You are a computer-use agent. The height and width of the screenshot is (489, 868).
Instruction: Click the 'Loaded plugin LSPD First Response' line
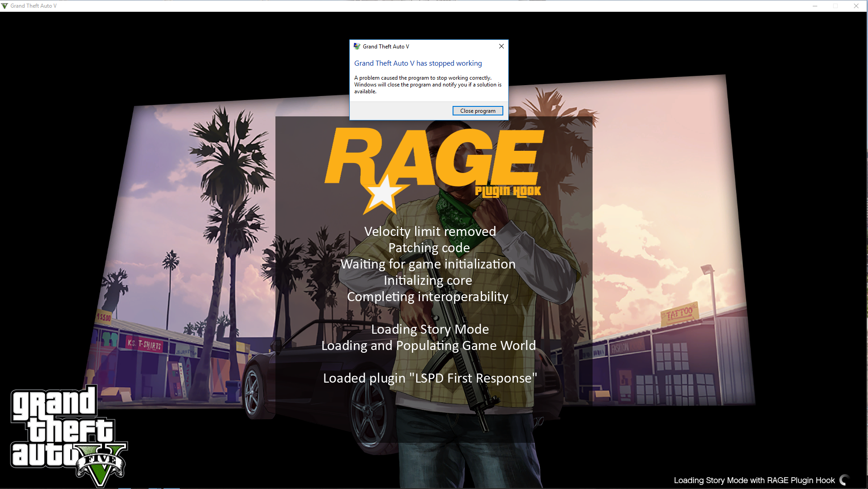pyautogui.click(x=429, y=378)
